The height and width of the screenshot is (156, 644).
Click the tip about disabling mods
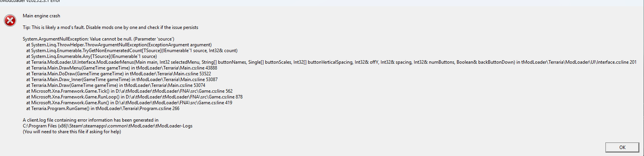(110, 27)
